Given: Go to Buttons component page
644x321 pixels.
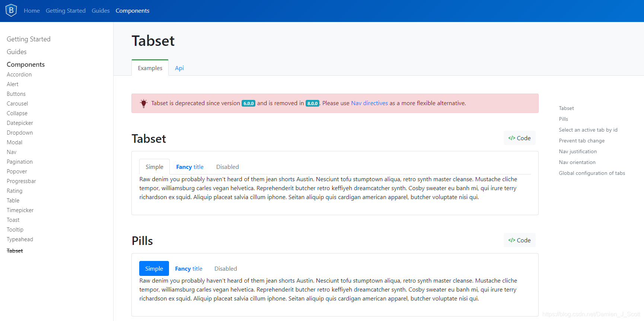Looking at the screenshot, I should (x=16, y=94).
